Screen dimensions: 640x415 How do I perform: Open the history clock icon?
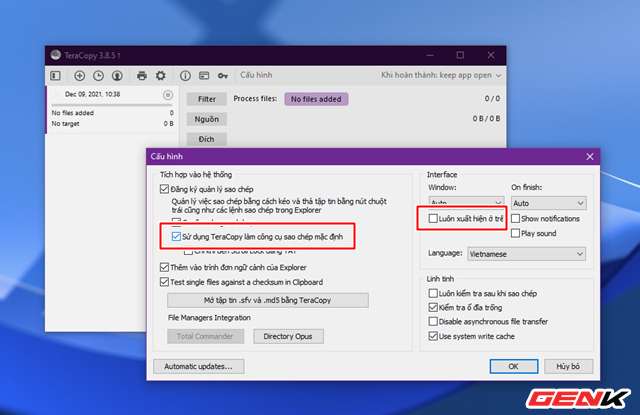98,75
